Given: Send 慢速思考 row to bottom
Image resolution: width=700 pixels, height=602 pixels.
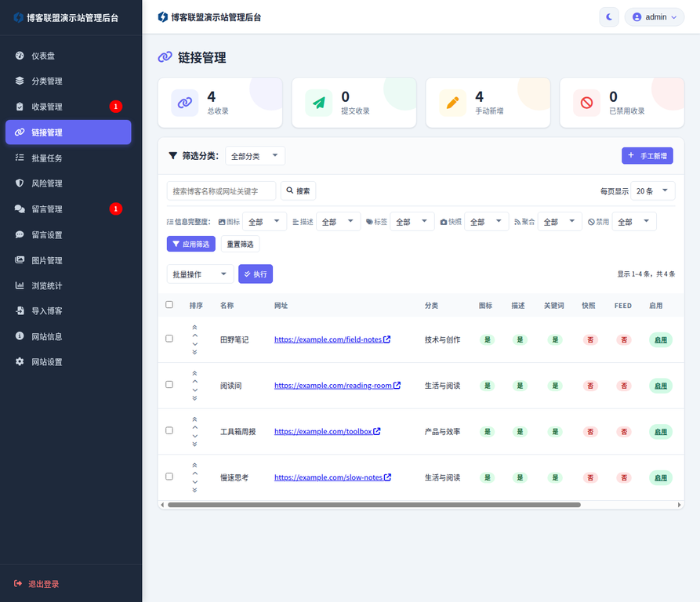Looking at the screenshot, I should pos(194,490).
